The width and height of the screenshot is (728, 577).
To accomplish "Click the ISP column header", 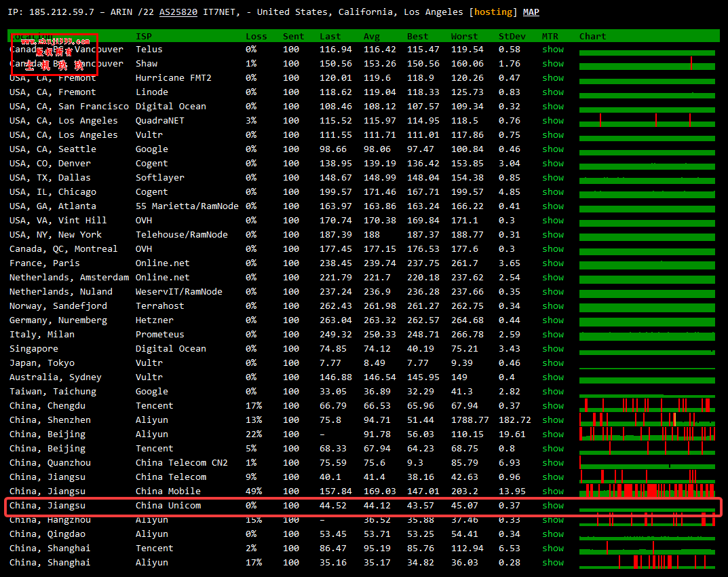I will (143, 36).
